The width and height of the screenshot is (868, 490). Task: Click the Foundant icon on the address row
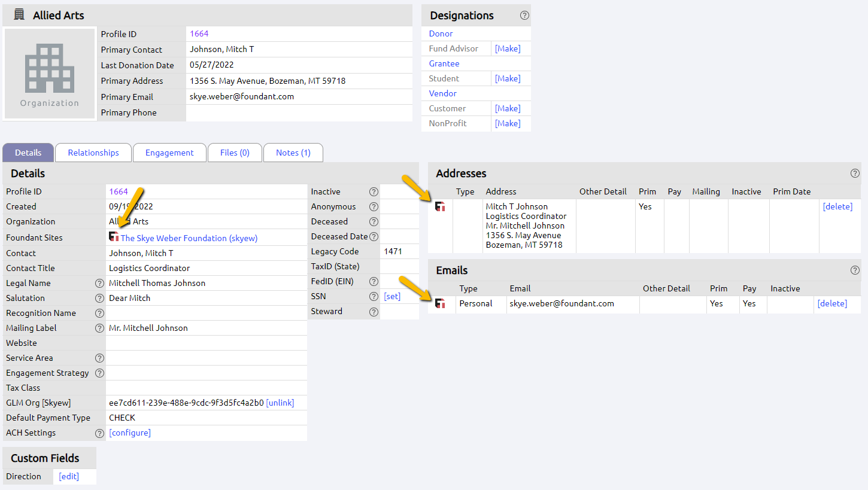441,206
